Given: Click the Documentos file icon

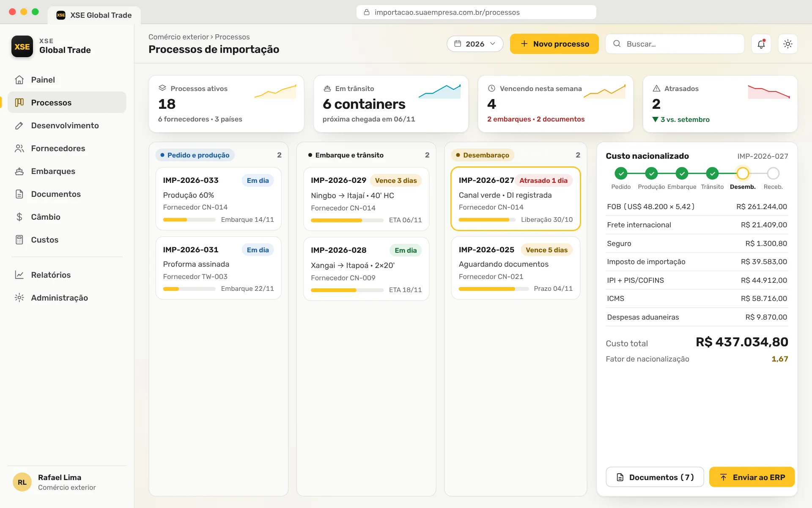Looking at the screenshot, I should 19,194.
